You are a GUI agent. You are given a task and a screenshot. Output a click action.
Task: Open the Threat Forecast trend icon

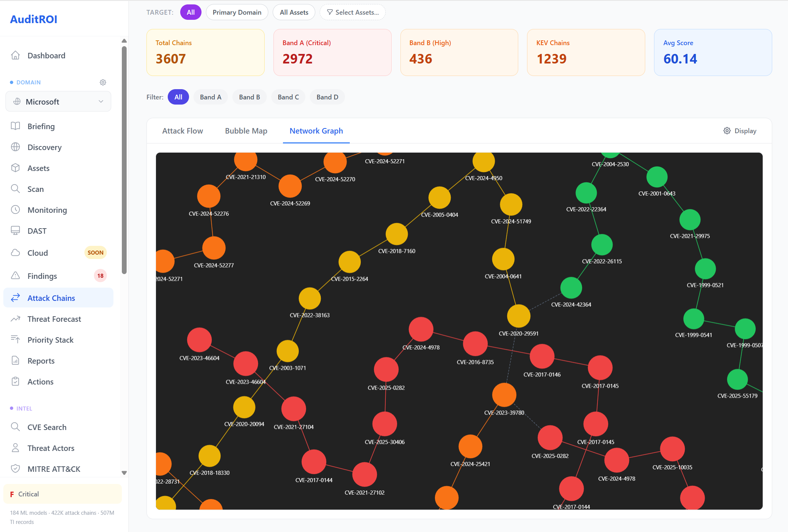point(15,318)
